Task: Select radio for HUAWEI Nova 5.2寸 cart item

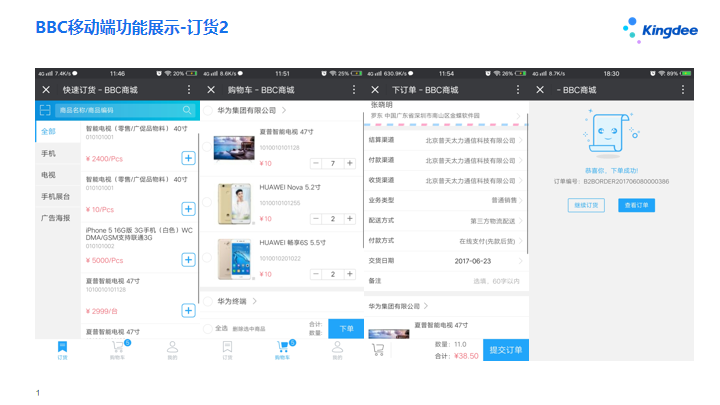Action: pos(207,202)
